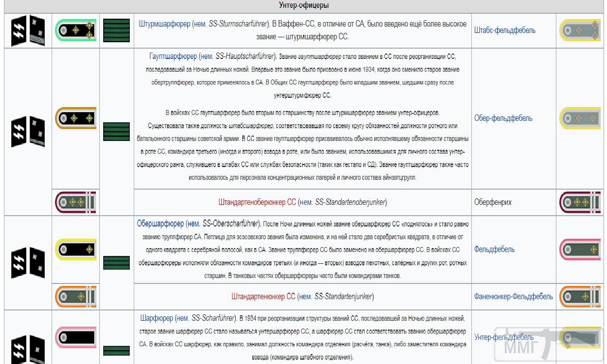Open the Обершарфюрер collar tab image
Image resolution: width=607 pixels, height=364 pixels.
[x=28, y=263]
